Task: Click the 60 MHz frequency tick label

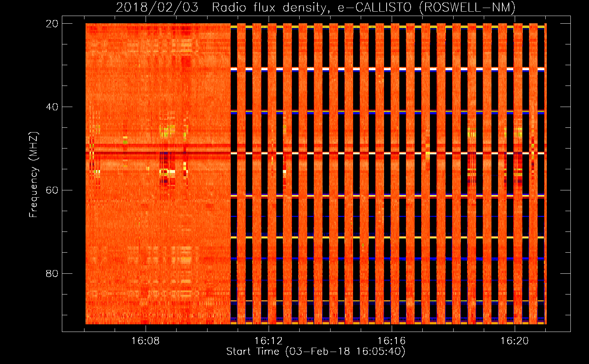Action: pyautogui.click(x=52, y=190)
